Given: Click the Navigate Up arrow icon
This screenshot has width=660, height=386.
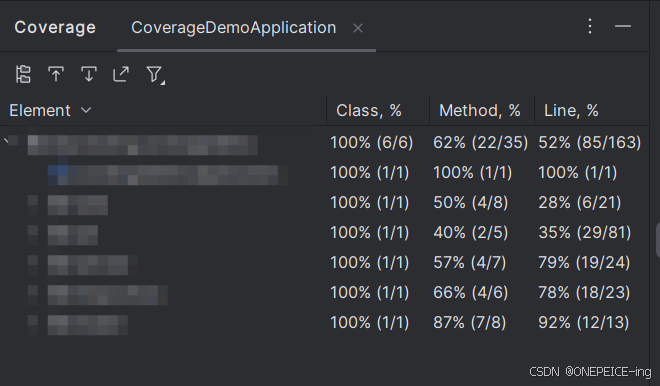Looking at the screenshot, I should 56,75.
